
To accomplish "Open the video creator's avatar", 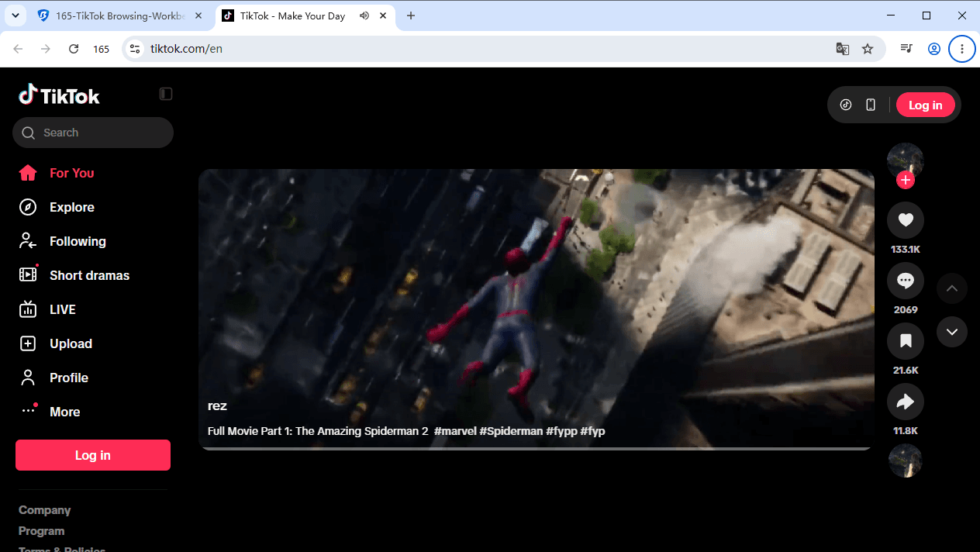I will click(906, 160).
